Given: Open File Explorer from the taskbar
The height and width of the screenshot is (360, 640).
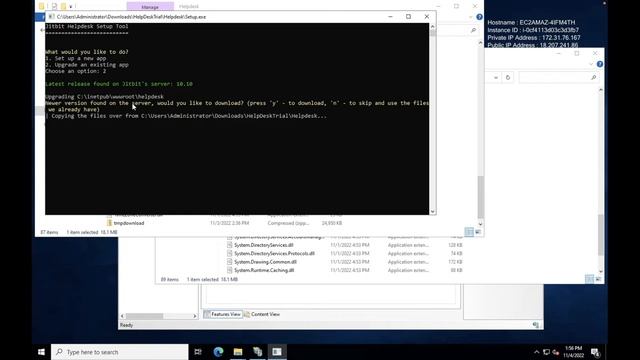Looking at the screenshot, I should click(x=238, y=352).
